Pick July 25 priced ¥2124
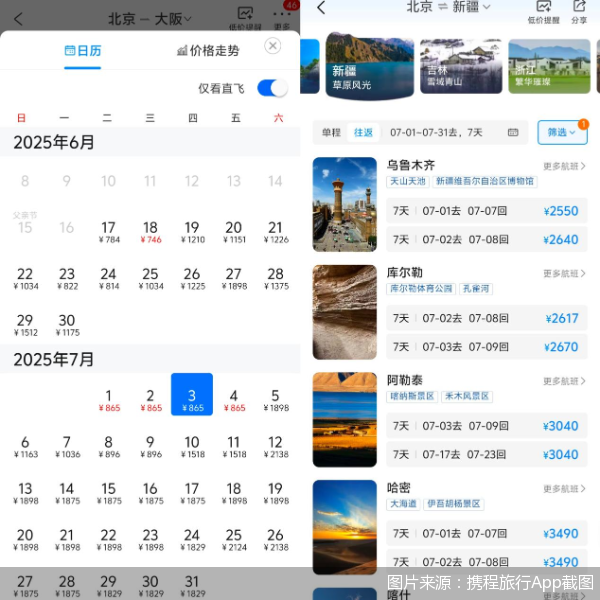Screen dimensions: 600x600 (x=234, y=540)
